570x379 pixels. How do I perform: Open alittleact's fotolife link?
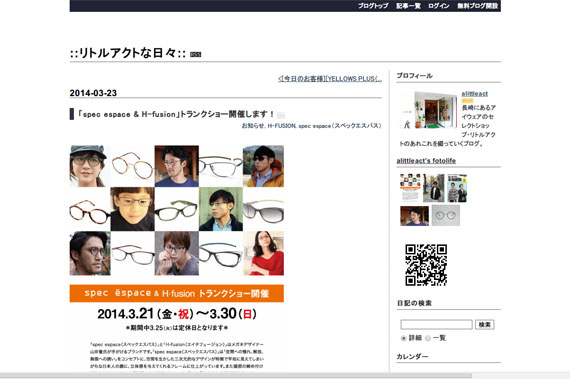(x=426, y=161)
